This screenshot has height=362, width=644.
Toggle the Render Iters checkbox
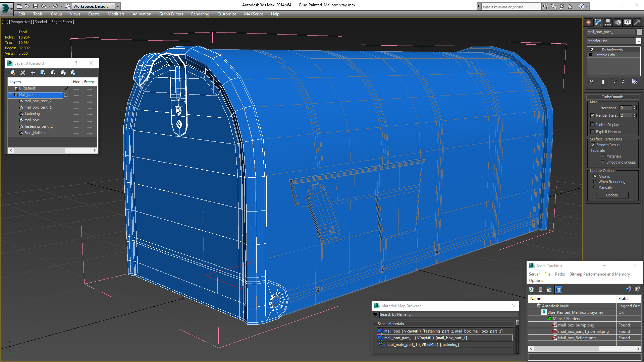pyautogui.click(x=592, y=115)
